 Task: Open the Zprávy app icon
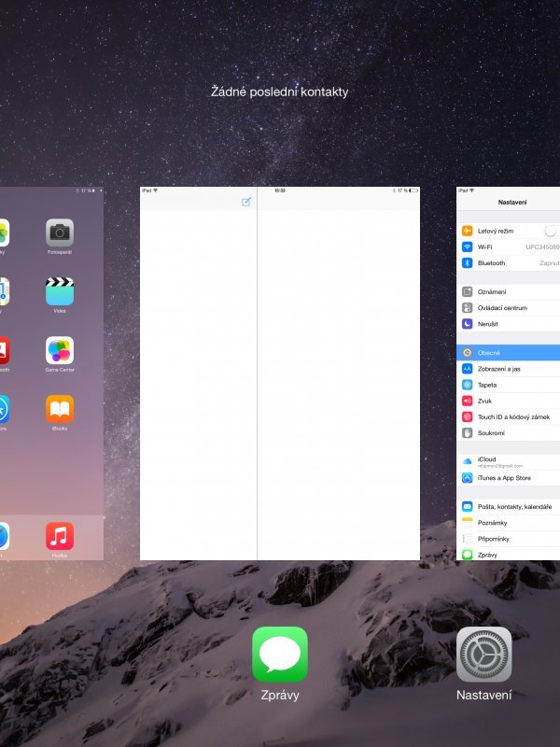point(279,655)
